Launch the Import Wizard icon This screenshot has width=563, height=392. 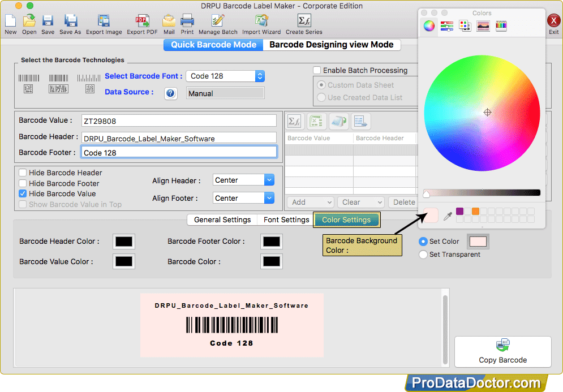(261, 21)
